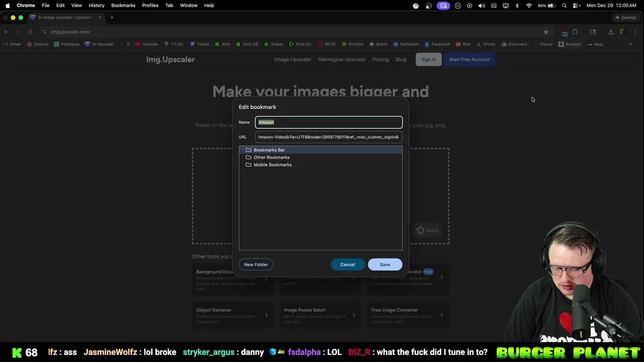644x362 pixels.
Task: Open the Apple menu
Action: [8, 5]
